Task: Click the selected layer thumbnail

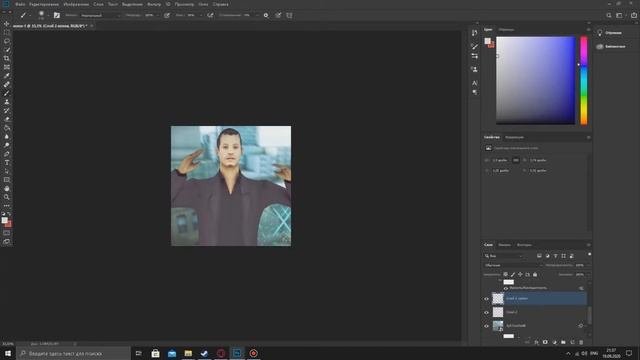Action: click(x=498, y=298)
